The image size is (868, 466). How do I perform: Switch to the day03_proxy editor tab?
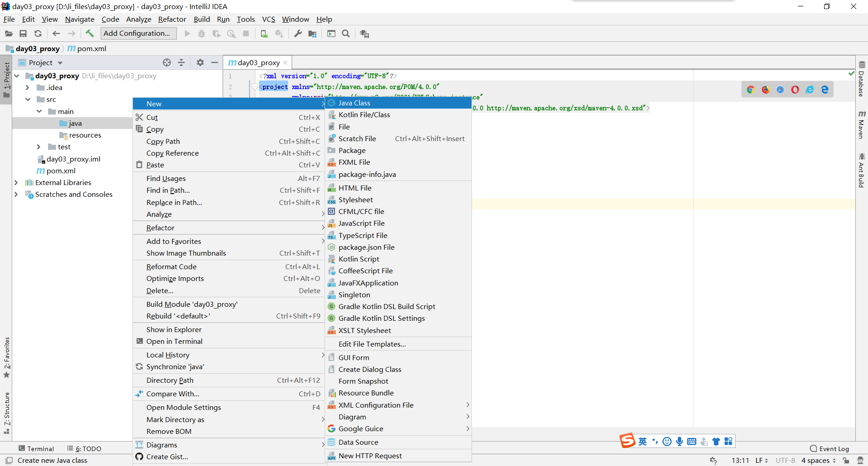[x=258, y=62]
